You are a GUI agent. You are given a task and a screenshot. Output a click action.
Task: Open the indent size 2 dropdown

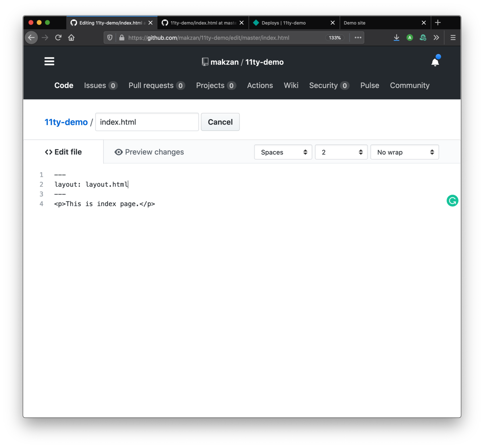pos(341,152)
